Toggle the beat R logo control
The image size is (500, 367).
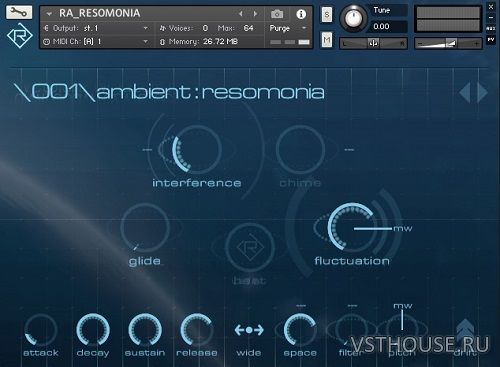click(x=250, y=248)
